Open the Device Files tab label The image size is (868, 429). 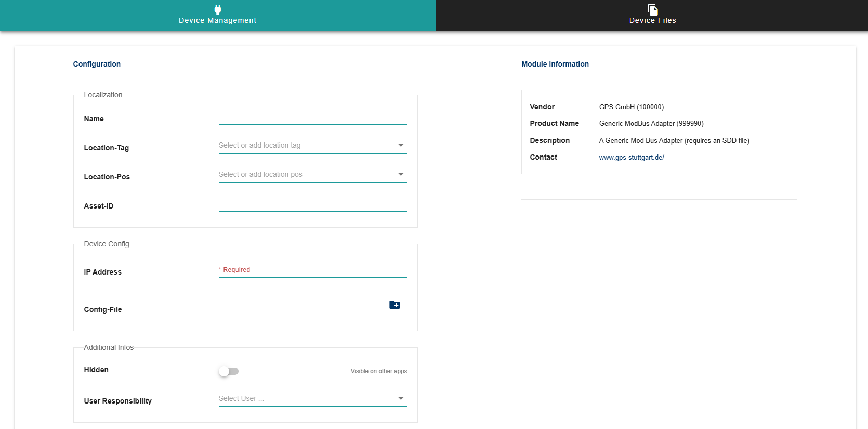[652, 20]
